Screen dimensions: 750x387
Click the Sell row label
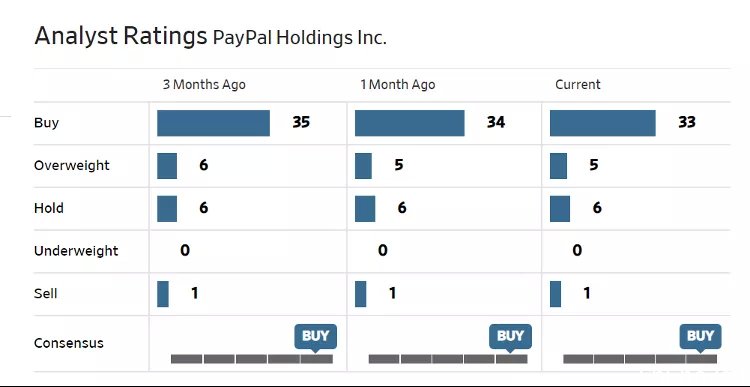click(x=45, y=293)
